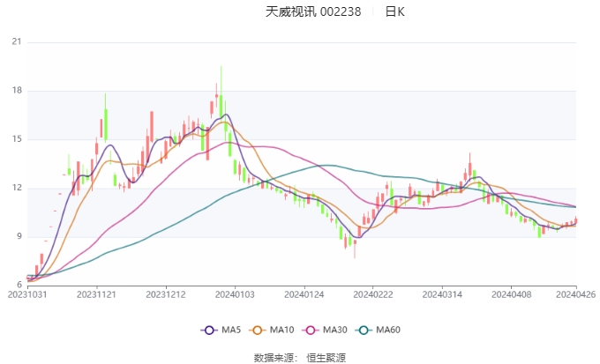This screenshot has width=600, height=364.
Task: Toggle the MA5 legend series
Action: point(221,330)
